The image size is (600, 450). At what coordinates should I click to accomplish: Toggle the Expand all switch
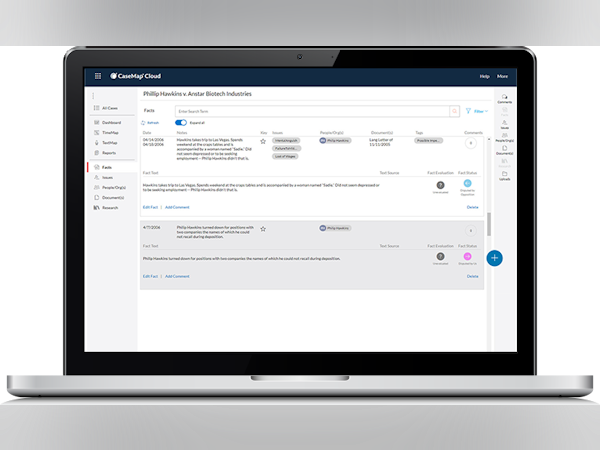tap(181, 123)
